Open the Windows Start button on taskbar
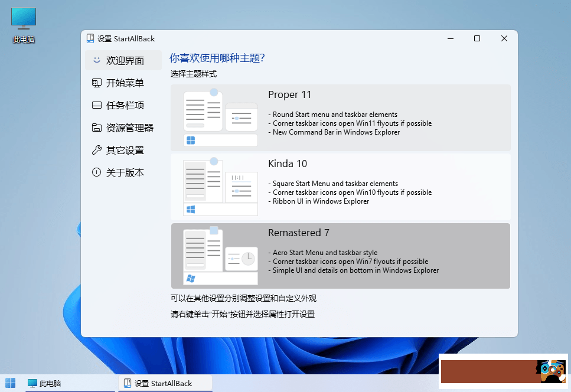This screenshot has width=571, height=392. click(x=10, y=383)
